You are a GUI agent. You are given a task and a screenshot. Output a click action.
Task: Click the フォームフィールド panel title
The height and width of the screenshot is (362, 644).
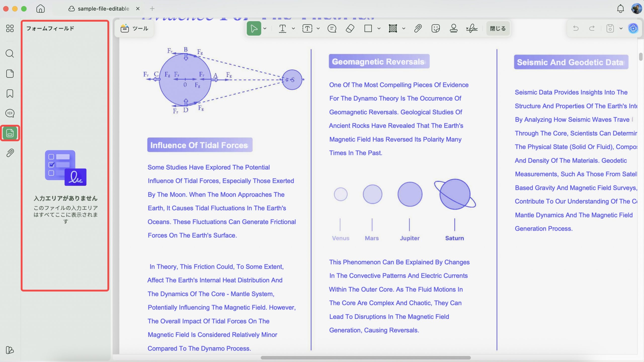[x=50, y=28]
